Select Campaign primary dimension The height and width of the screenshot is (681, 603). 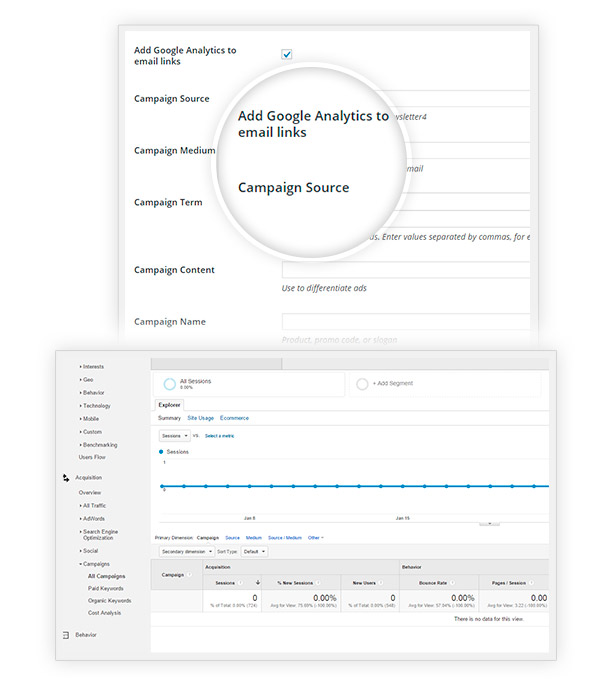click(x=208, y=538)
